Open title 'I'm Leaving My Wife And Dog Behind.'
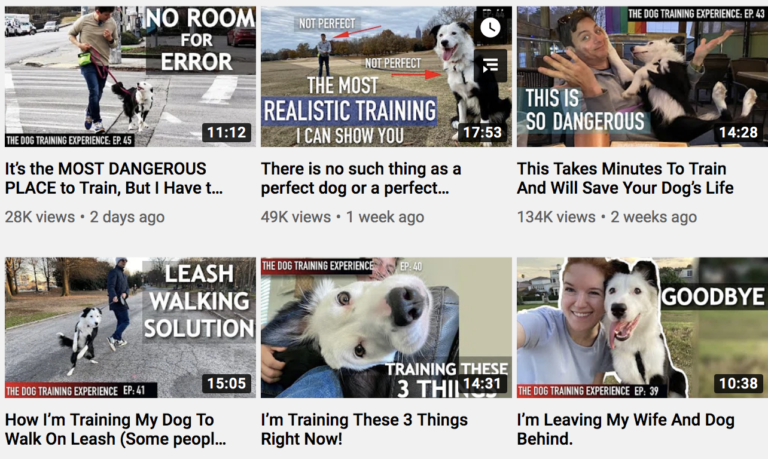768x459 pixels. pos(625,430)
